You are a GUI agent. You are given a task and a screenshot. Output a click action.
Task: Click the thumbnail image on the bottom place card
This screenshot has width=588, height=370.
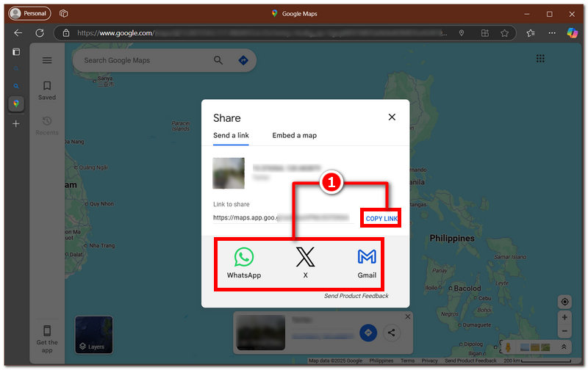pos(261,333)
